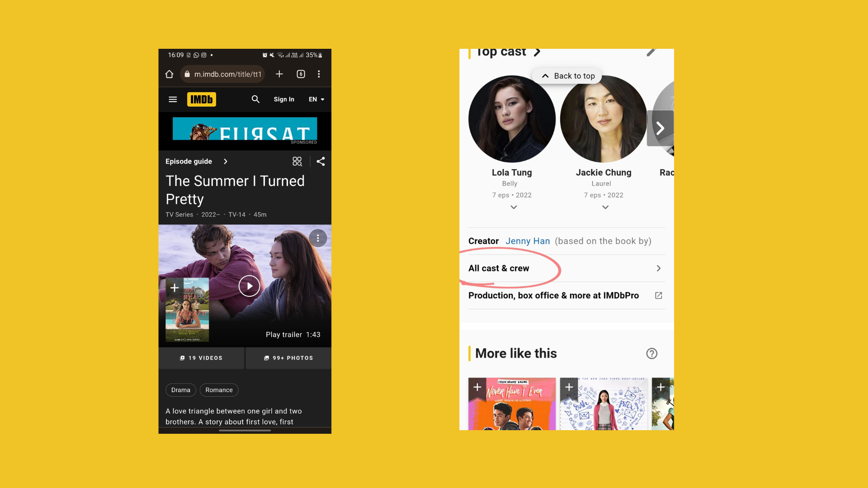The height and width of the screenshot is (488, 868).
Task: Expand Jackie Chung cast details
Action: point(605,207)
